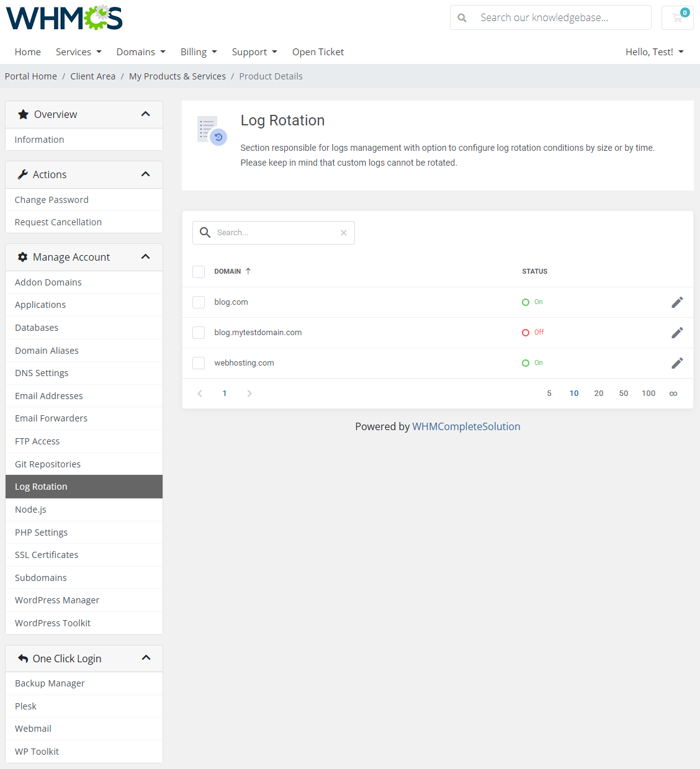Click the Actions wrench icon
The width and height of the screenshot is (700, 769).
23,174
